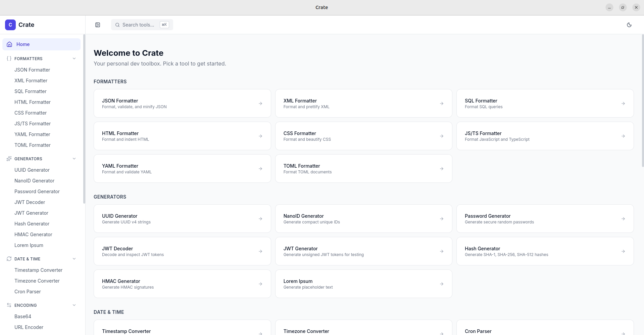Screen dimensions: 644x335
Task: Click arrow icon on XML Formatter card
Action: click(442, 103)
